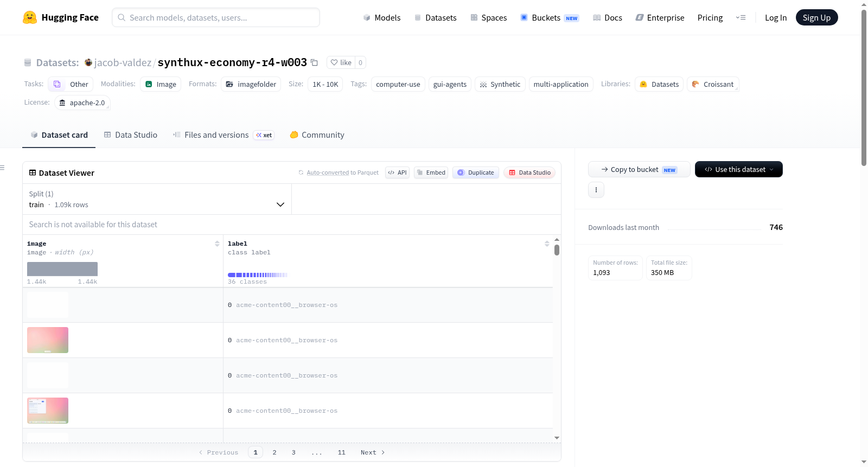Click the like count 0
This screenshot has height=467, width=868.
click(360, 62)
